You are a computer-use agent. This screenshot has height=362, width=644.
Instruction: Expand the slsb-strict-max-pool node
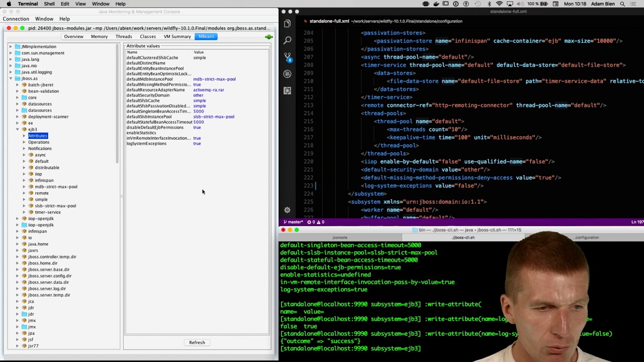point(24,206)
